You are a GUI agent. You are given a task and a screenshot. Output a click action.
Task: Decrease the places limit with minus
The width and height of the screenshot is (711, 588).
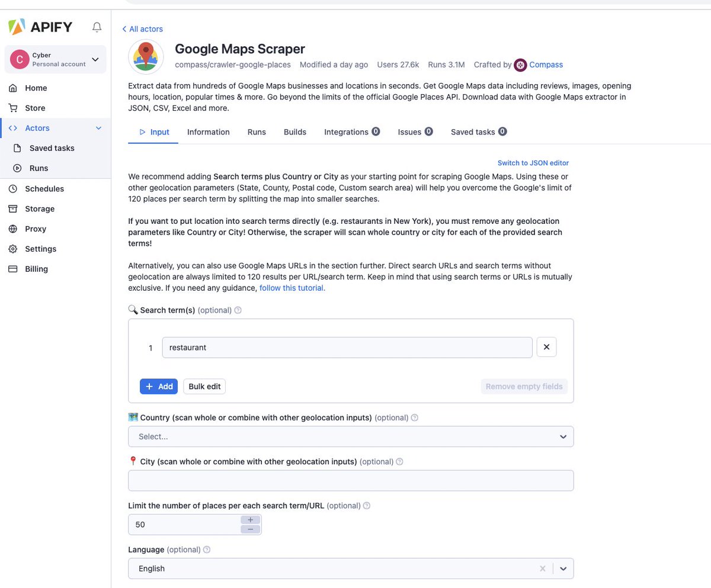point(251,529)
